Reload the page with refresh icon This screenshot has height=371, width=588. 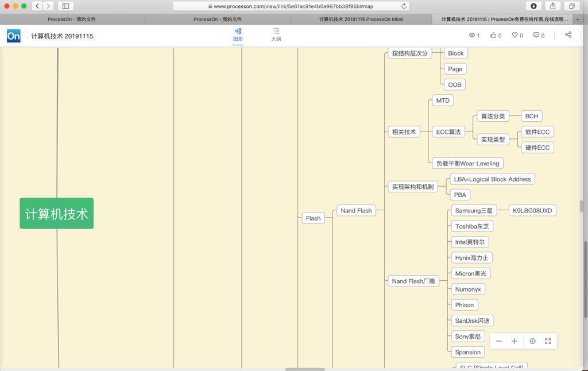coord(404,6)
